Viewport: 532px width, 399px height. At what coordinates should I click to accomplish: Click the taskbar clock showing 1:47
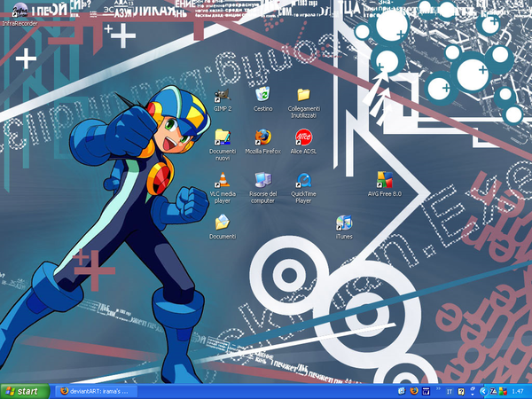coord(518,392)
